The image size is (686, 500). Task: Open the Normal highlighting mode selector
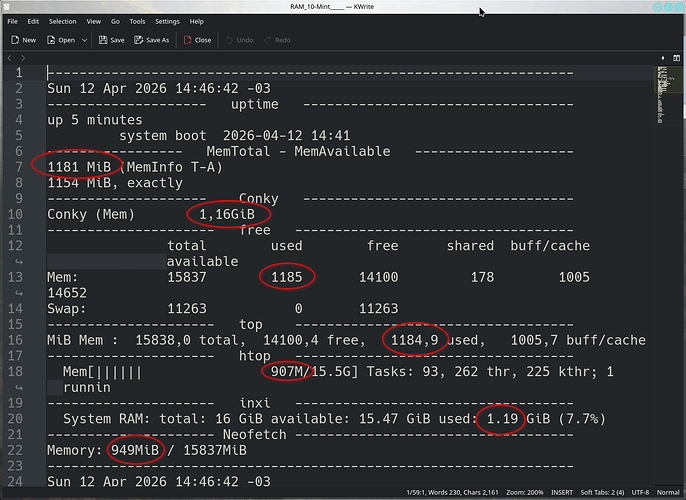668,493
